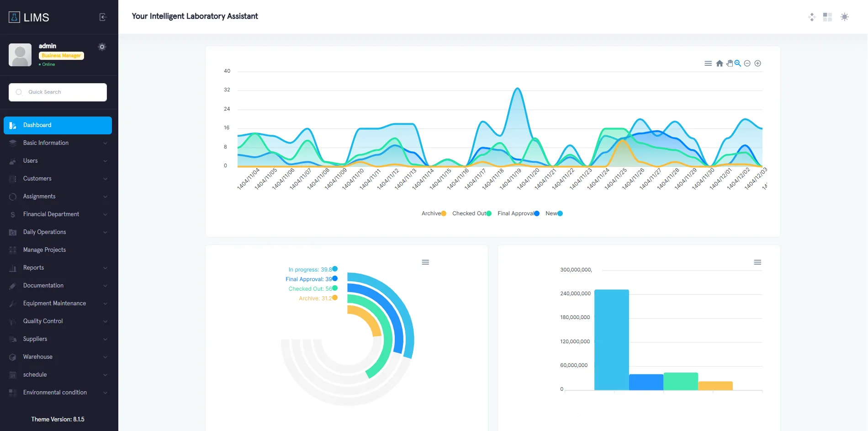Select the chart pan hand tool
The image size is (868, 431).
click(730, 64)
